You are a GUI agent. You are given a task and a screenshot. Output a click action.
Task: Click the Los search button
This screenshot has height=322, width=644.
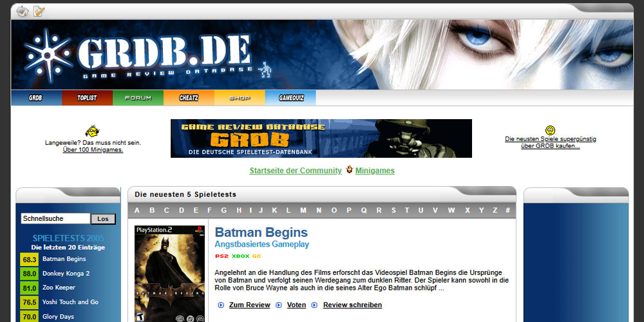(x=103, y=219)
